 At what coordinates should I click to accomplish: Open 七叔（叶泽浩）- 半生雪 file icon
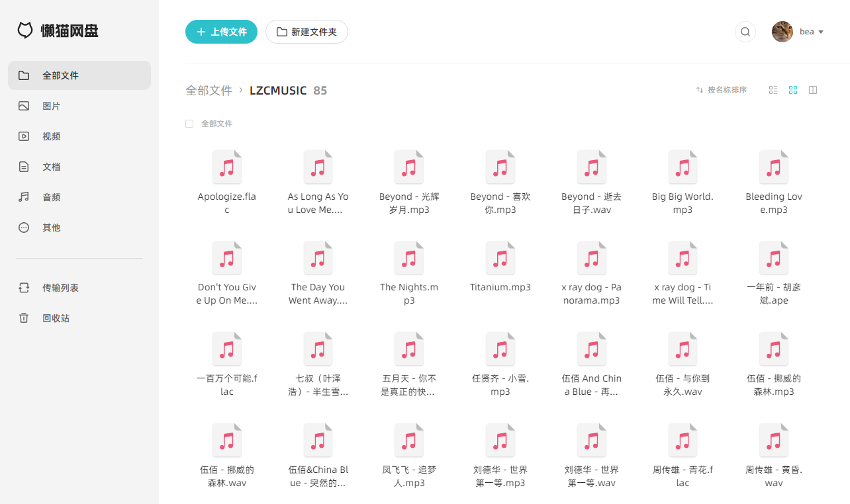(x=318, y=349)
